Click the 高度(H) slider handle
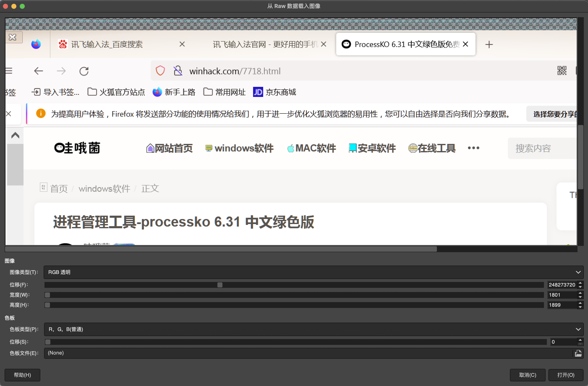The height and width of the screenshot is (386, 588). coord(47,305)
